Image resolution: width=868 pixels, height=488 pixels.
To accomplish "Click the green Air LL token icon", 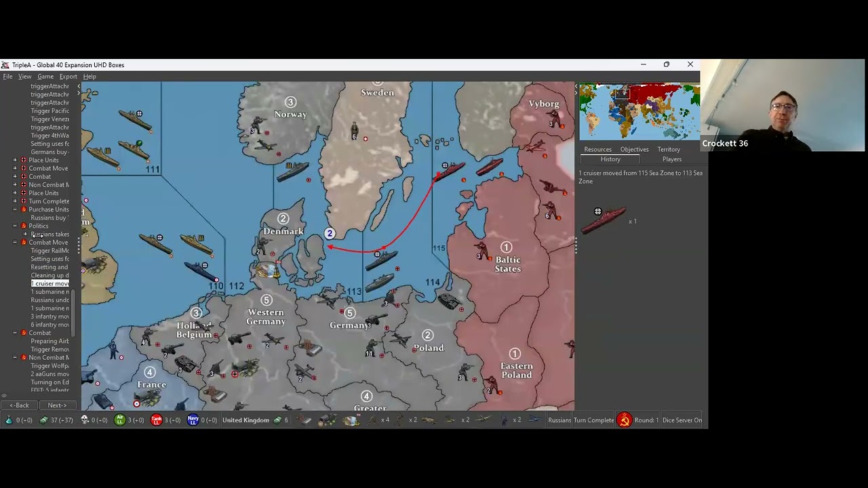I will click(120, 420).
